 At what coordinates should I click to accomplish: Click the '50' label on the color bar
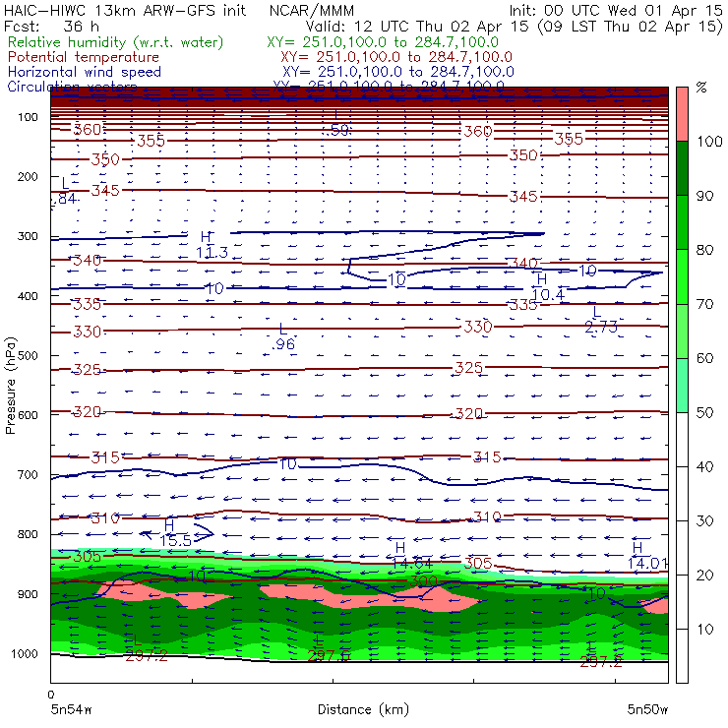[x=704, y=412]
